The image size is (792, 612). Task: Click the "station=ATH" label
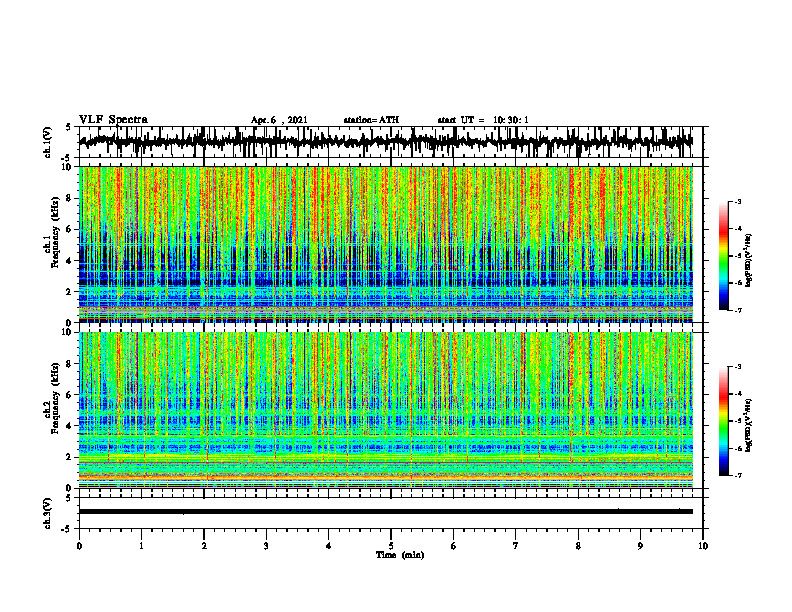(371, 120)
